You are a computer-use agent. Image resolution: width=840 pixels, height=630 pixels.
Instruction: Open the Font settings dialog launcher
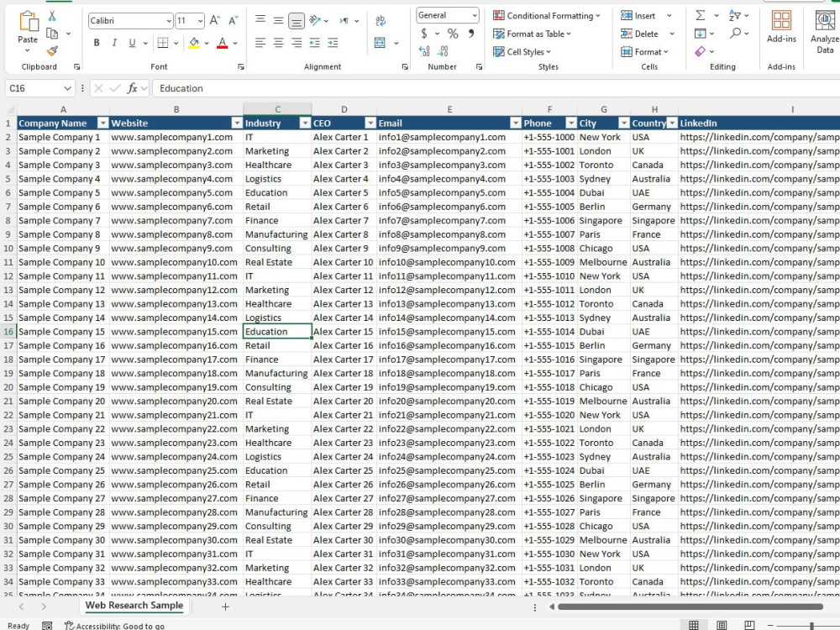(x=241, y=67)
